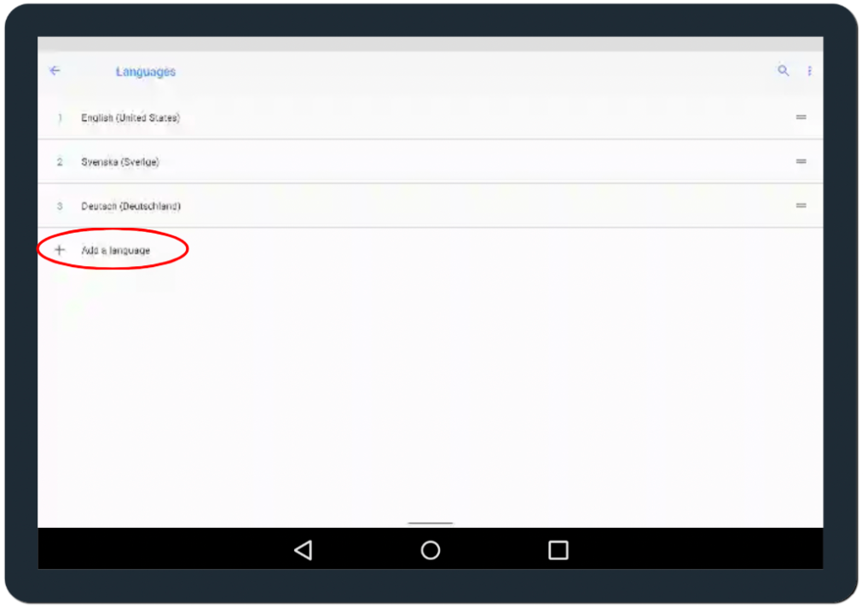Select English (United States) language row
This screenshot has width=868, height=609.
430,118
